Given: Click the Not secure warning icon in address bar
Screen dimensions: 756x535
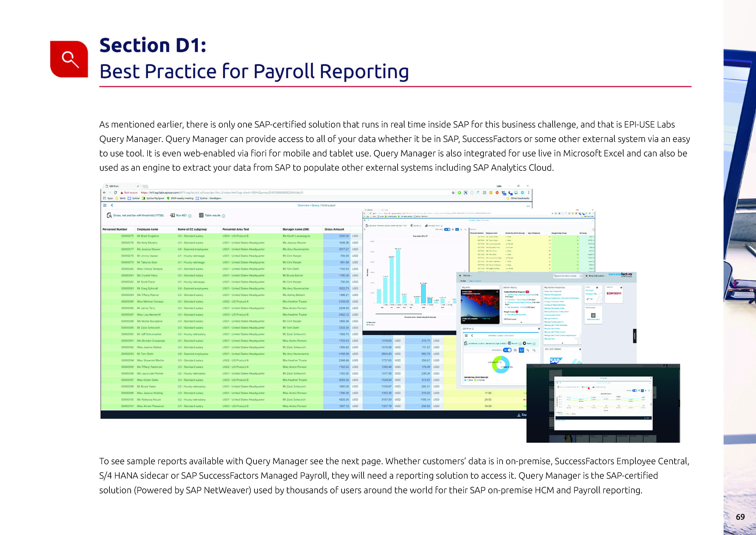Looking at the screenshot, I should tap(122, 193).
